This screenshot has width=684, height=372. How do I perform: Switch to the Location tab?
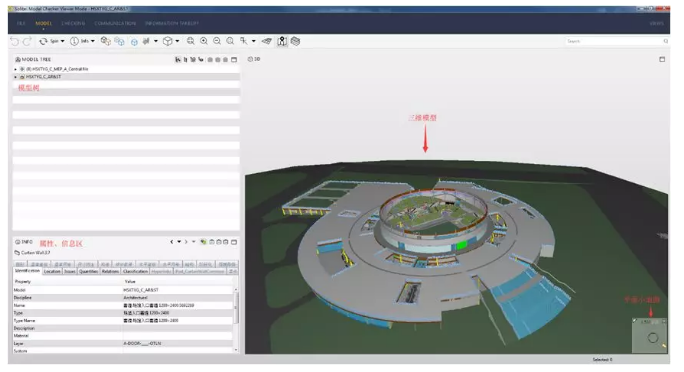click(52, 271)
